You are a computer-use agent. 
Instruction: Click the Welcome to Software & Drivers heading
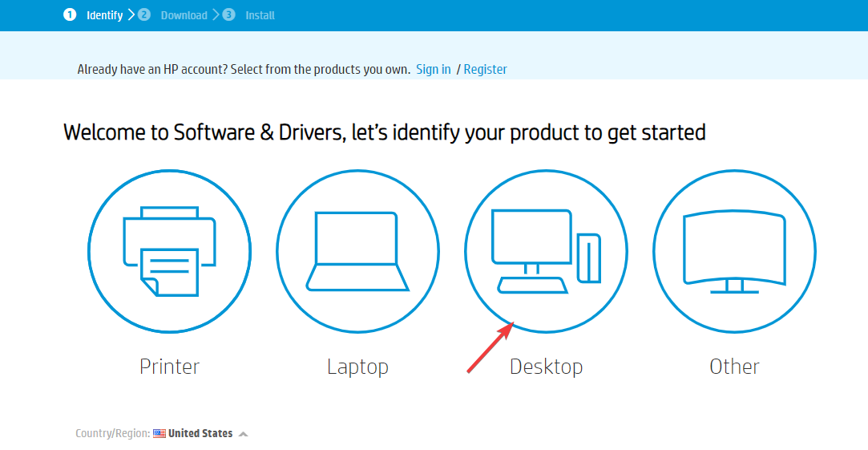point(384,133)
